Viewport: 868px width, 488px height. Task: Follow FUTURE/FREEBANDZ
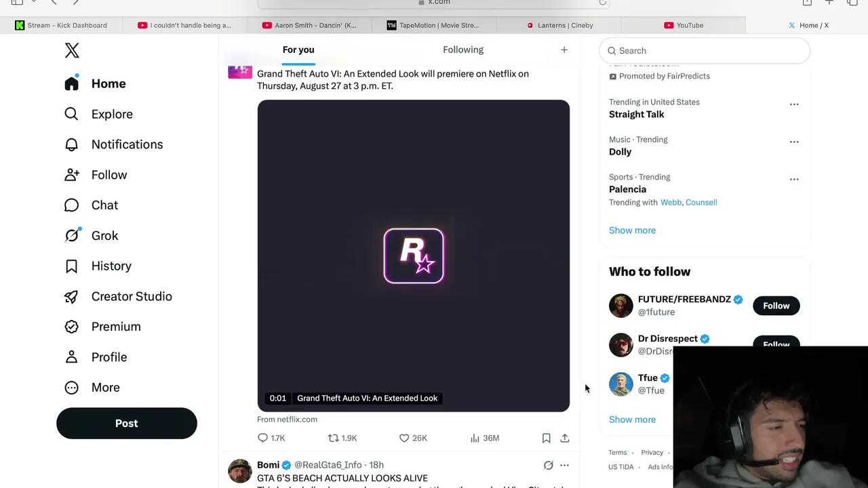[776, 306]
